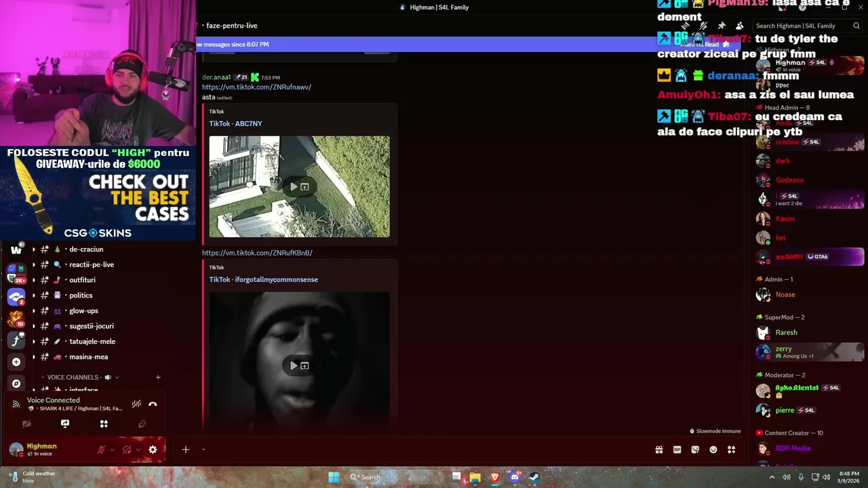Open upload plus button in message box
This screenshot has height=488, width=868.
point(185,449)
